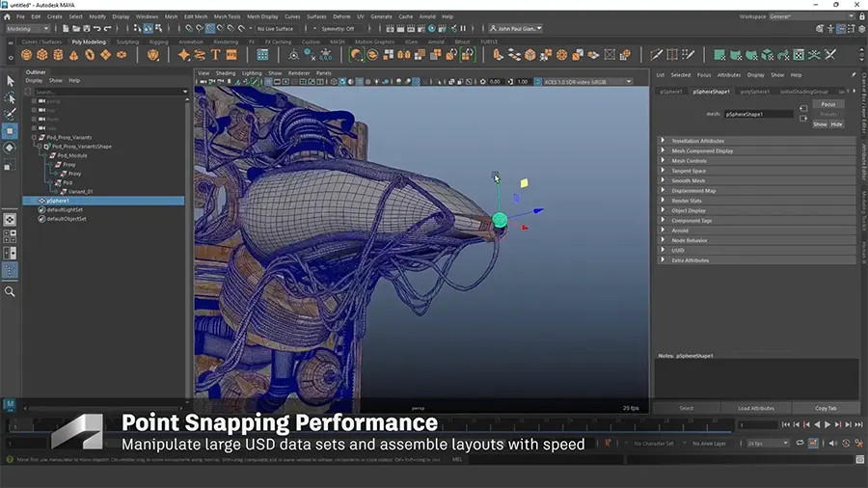
Task: Create a new scene with the file icon
Action: point(66,28)
